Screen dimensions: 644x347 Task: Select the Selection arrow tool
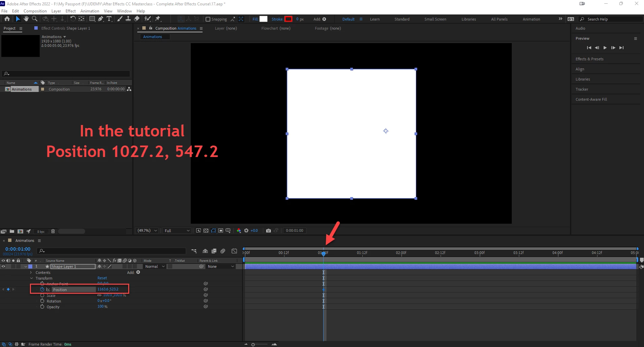[18, 19]
